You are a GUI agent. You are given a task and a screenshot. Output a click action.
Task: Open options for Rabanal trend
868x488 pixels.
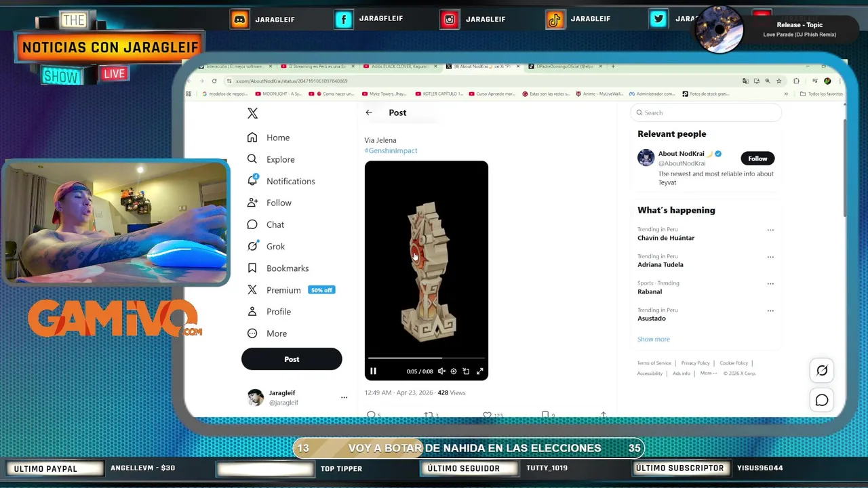coord(770,283)
